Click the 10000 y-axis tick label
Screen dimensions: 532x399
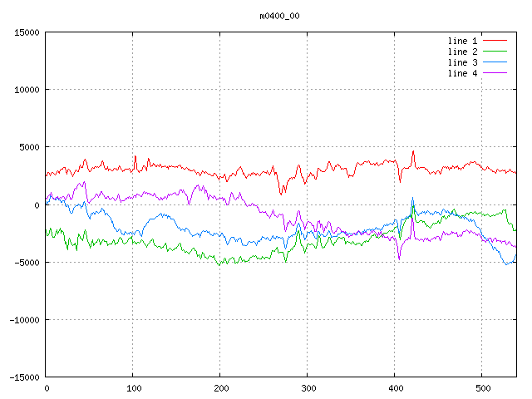pyautogui.click(x=27, y=90)
